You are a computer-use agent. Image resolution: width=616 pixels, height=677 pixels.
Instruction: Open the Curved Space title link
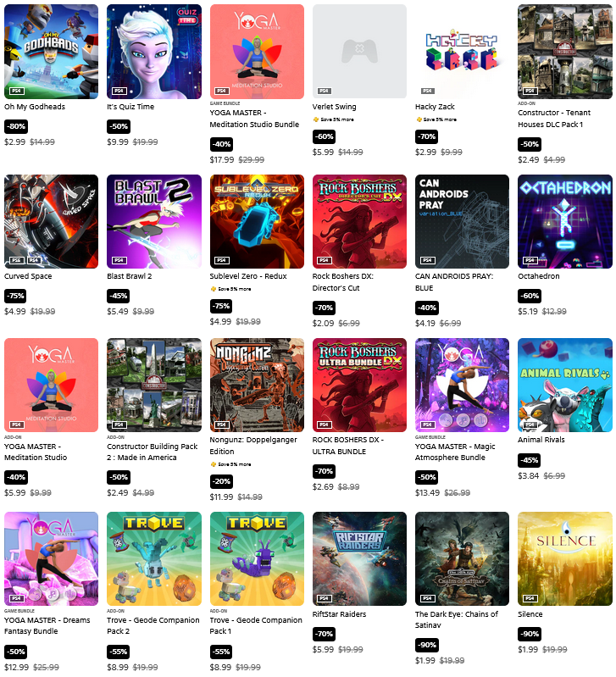[28, 276]
